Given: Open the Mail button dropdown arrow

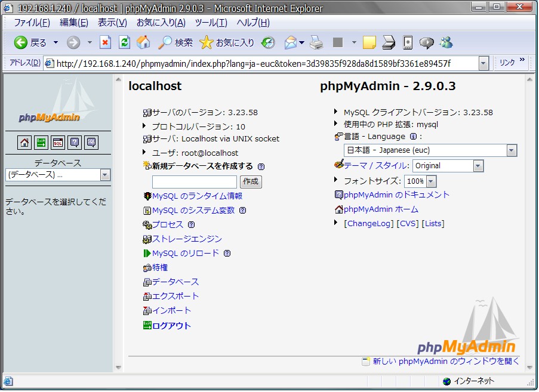Looking at the screenshot, I should pos(302,42).
